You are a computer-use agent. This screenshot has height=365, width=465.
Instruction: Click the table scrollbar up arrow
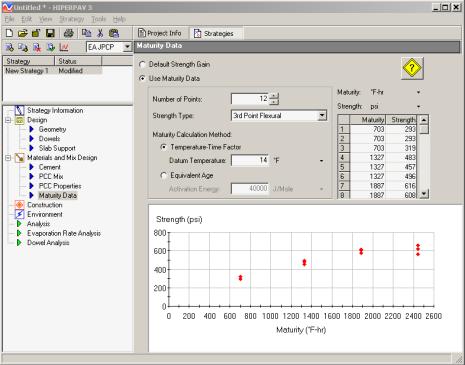click(x=424, y=120)
